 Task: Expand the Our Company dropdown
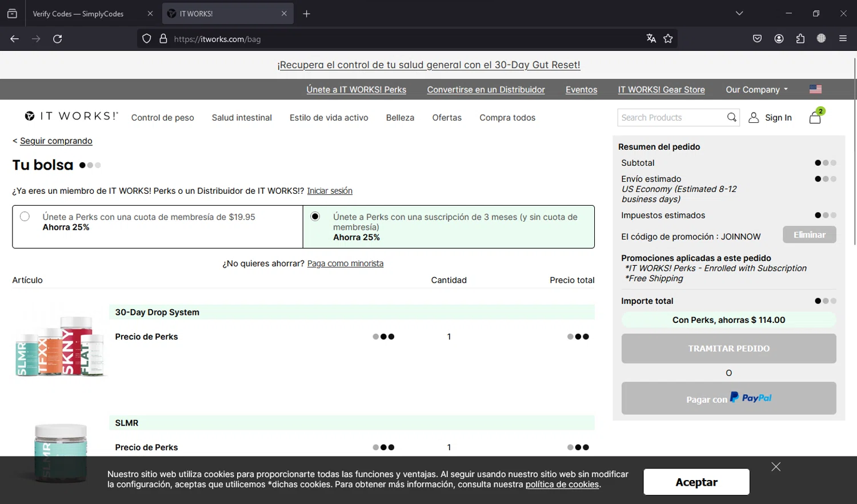pos(756,90)
